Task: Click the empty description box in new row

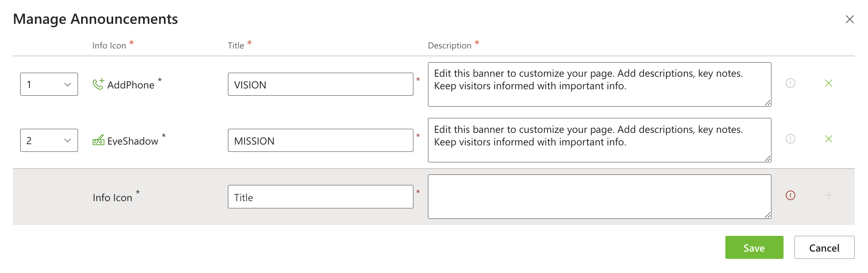Action: pyautogui.click(x=599, y=197)
